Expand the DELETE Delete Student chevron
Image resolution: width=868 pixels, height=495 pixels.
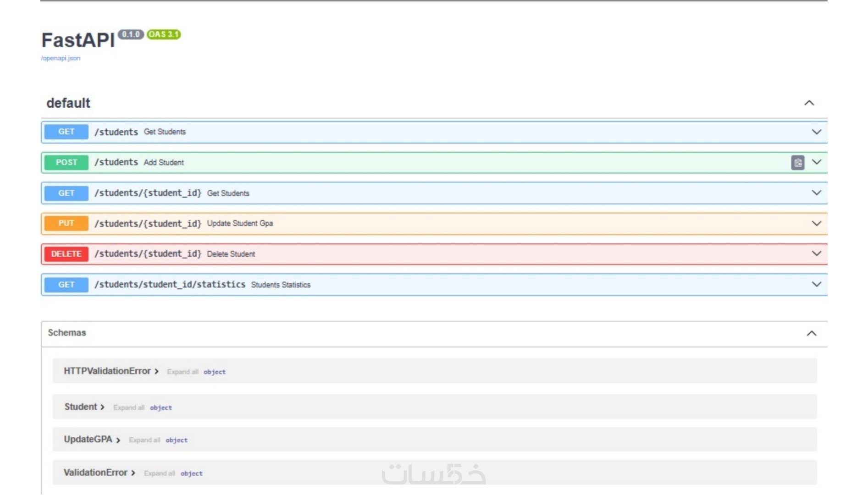click(x=817, y=253)
